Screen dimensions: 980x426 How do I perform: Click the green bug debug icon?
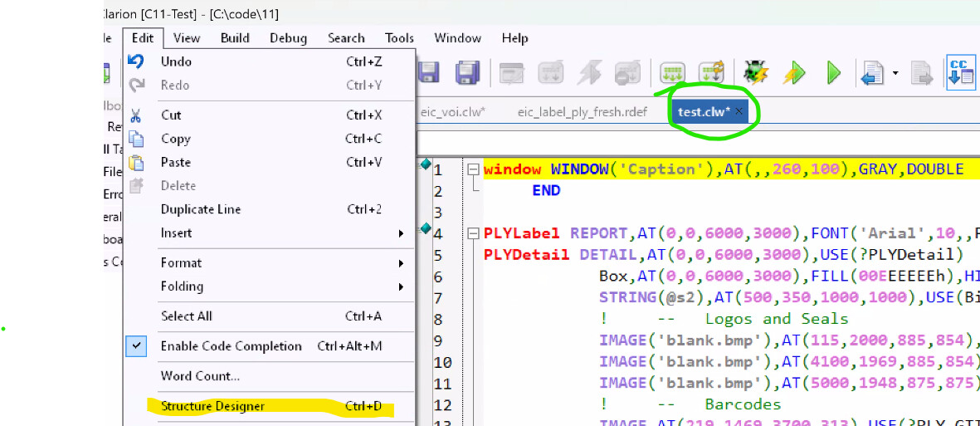(x=754, y=73)
